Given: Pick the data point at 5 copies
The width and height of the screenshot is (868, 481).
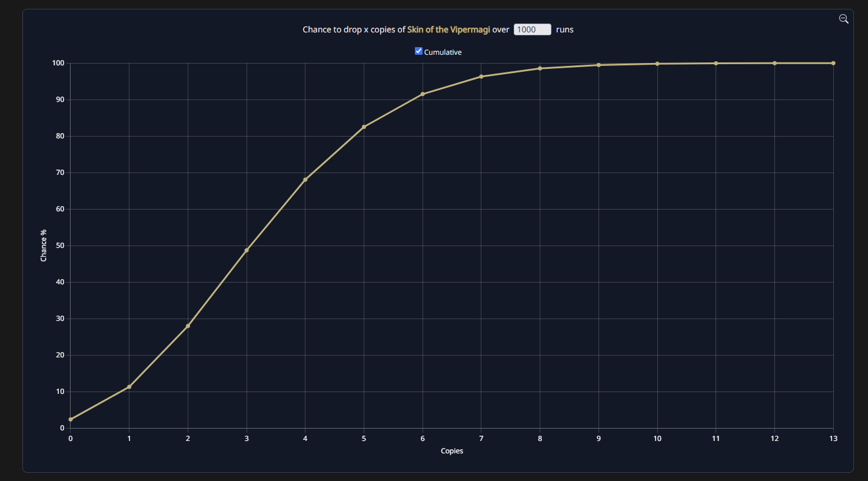Looking at the screenshot, I should (x=364, y=127).
